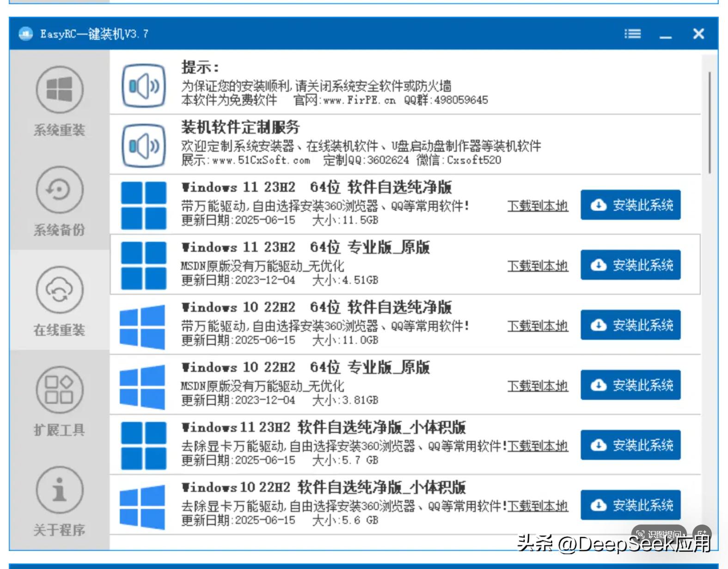Install Windows 10 22H2 专业版_原版
The height and width of the screenshot is (569, 728).
[x=630, y=385]
